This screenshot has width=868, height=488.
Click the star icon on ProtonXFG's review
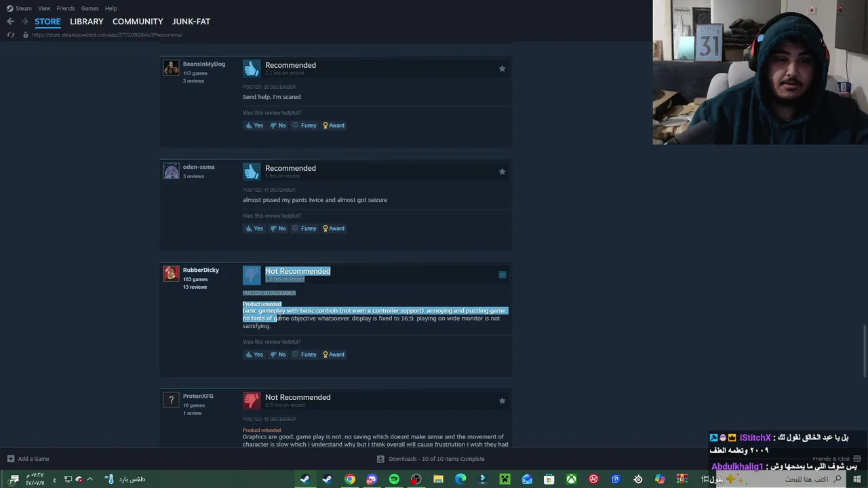tap(502, 401)
